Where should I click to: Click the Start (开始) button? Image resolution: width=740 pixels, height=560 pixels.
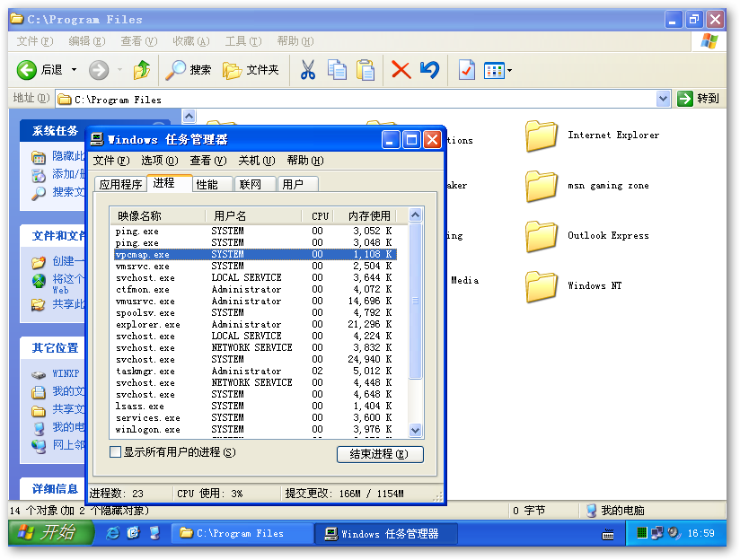(x=51, y=533)
